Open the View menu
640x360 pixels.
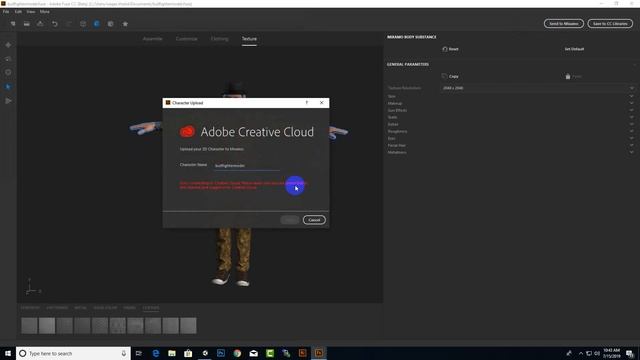click(31, 12)
